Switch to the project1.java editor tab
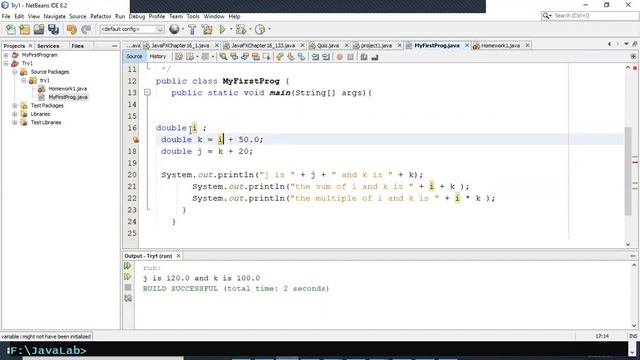The image size is (640, 360). [376, 45]
